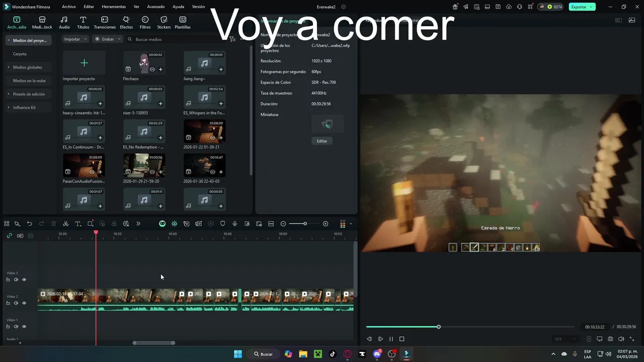Click the filter icon beside media search
This screenshot has height=362, width=644.
point(232,39)
